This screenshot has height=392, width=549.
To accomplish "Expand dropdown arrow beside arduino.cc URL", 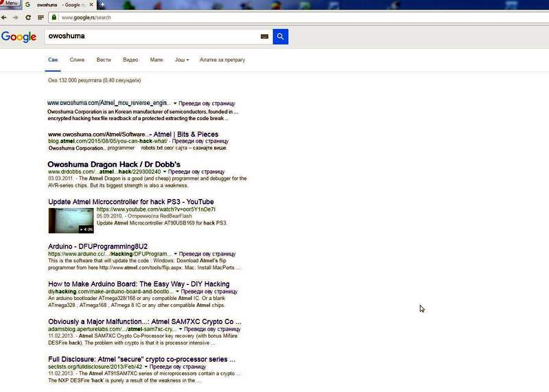I will [176, 253].
